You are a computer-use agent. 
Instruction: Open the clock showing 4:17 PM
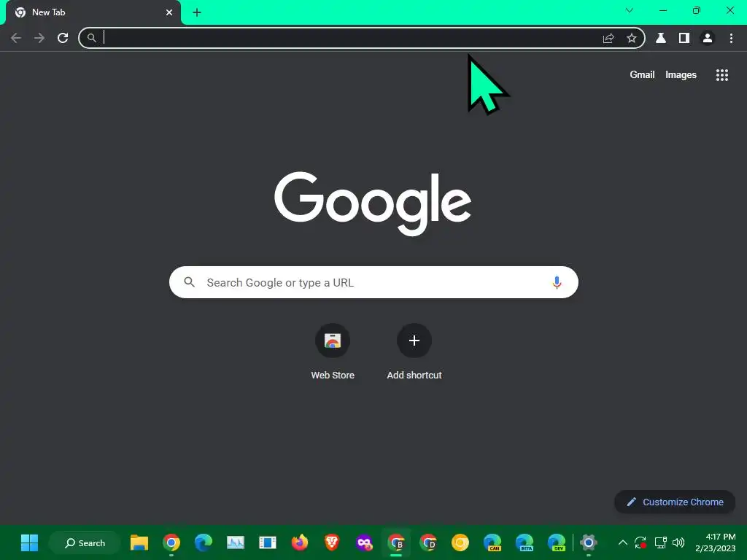[715, 542]
